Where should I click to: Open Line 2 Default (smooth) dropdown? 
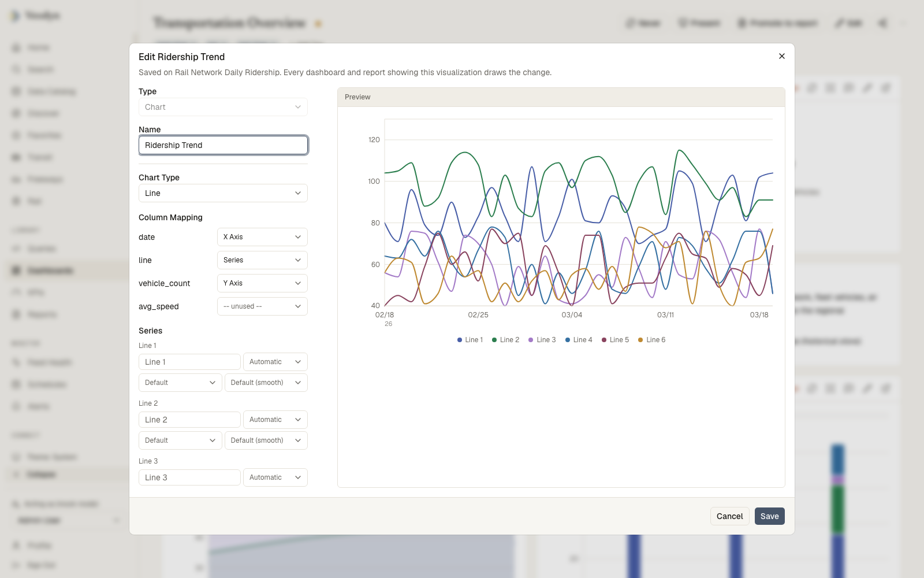tap(266, 440)
